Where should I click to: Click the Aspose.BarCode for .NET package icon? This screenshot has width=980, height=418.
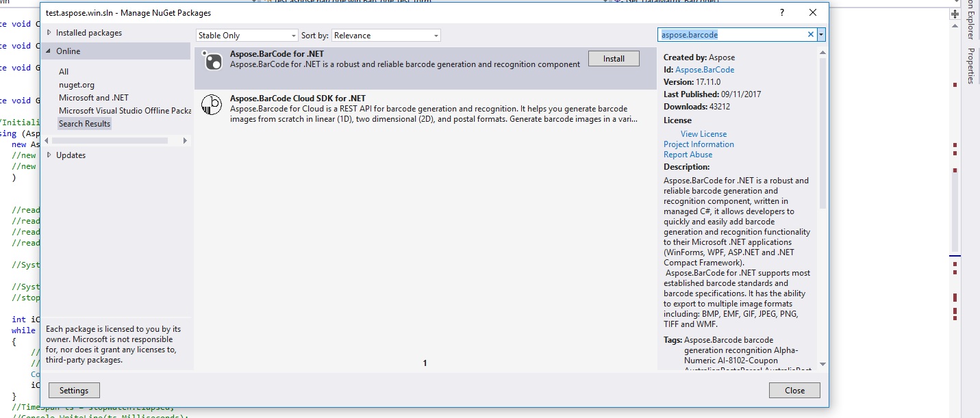point(212,60)
